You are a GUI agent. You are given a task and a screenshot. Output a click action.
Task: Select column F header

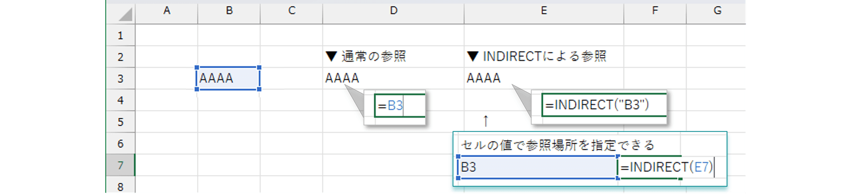(655, 11)
